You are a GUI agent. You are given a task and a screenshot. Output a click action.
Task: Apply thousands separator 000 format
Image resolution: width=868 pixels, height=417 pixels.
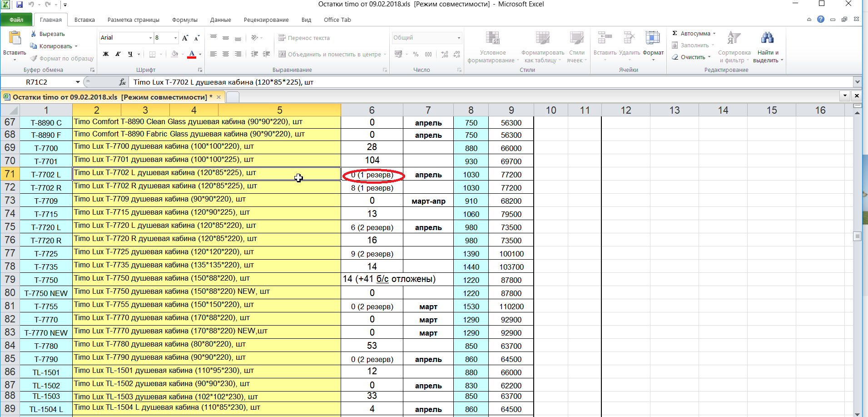(x=428, y=54)
